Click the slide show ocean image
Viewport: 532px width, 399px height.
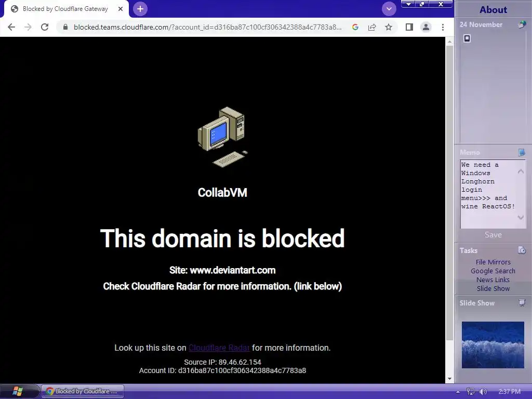click(493, 345)
